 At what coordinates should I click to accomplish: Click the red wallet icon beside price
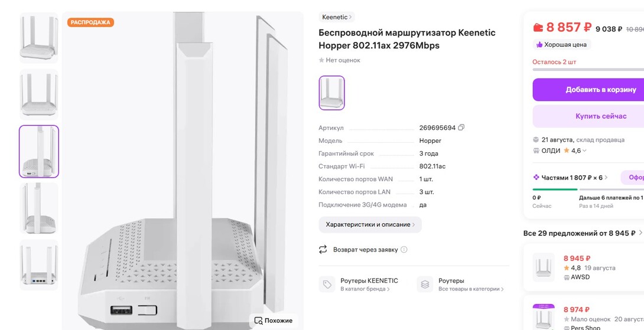tap(538, 27)
